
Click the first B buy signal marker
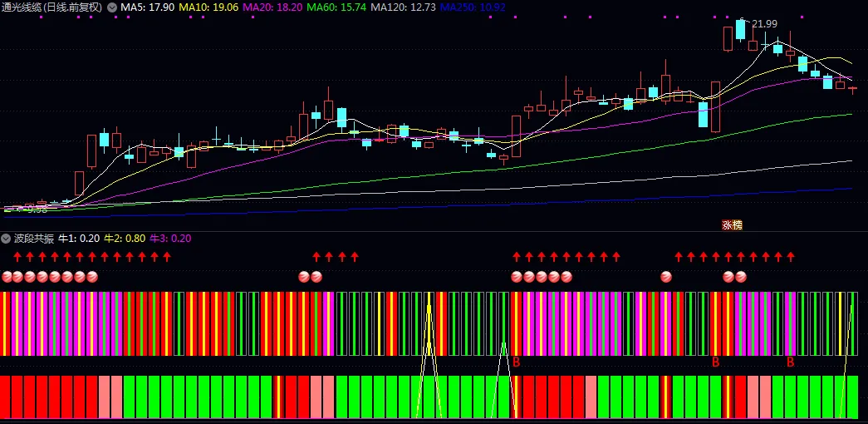pyautogui.click(x=517, y=362)
